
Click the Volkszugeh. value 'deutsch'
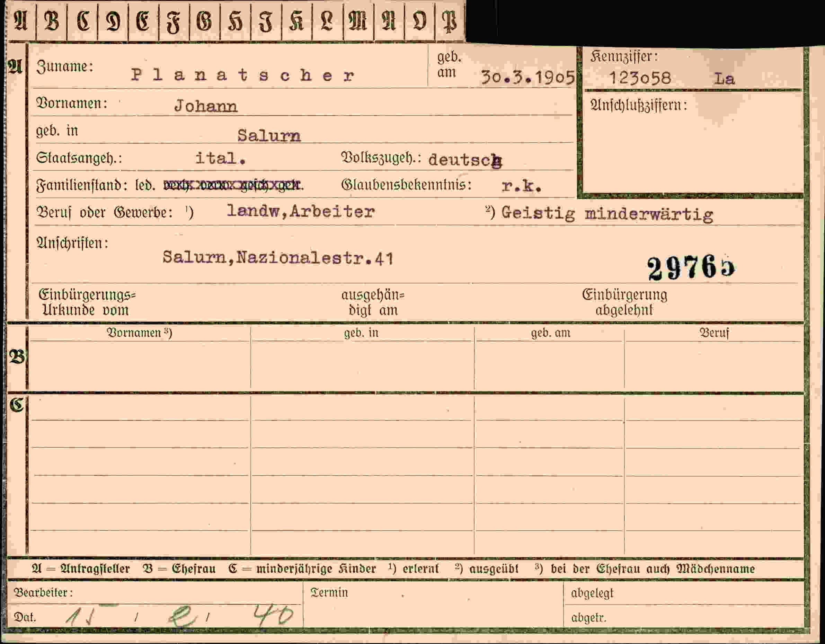(x=465, y=160)
